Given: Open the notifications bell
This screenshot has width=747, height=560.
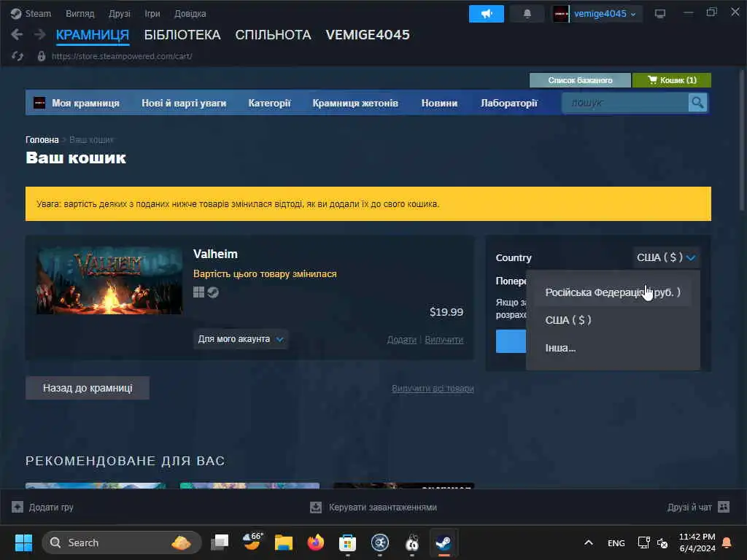Looking at the screenshot, I should point(527,14).
